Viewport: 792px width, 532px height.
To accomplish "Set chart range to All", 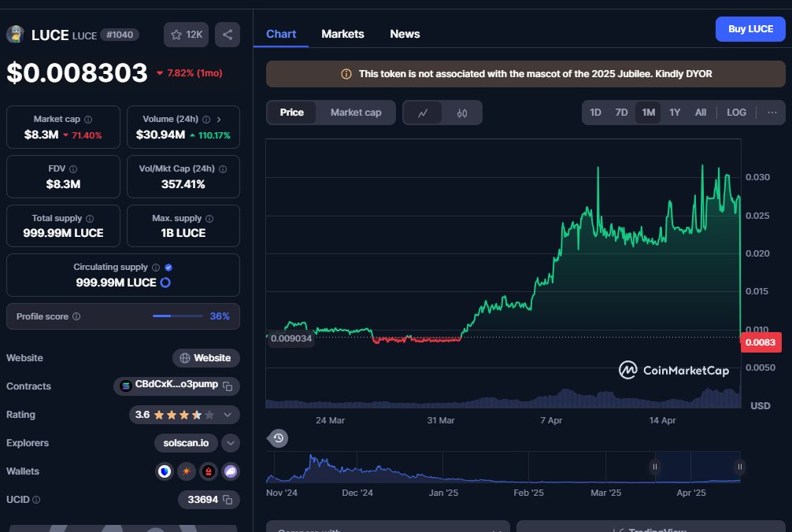I will tap(700, 113).
